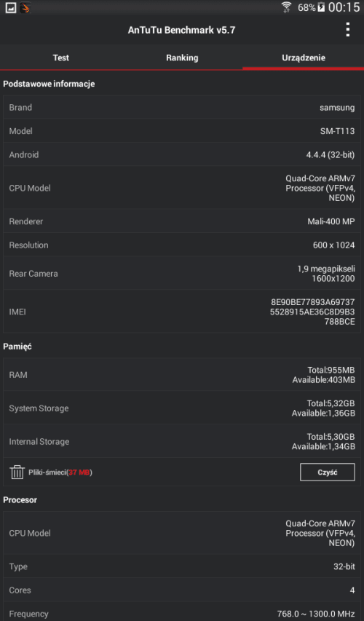
Task: Tap the clock showing 00:15
Action: coord(344,7)
